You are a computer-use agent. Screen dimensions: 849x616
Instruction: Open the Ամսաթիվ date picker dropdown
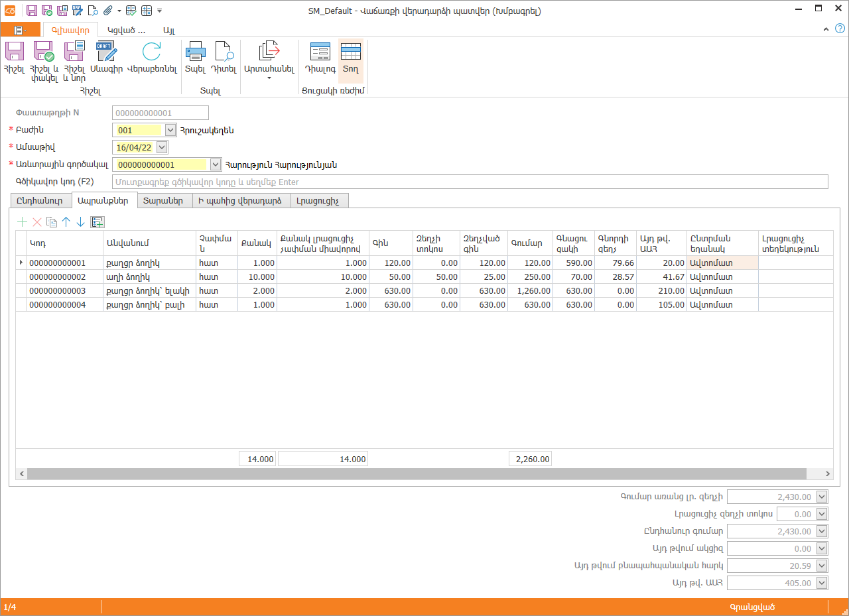pyautogui.click(x=162, y=147)
